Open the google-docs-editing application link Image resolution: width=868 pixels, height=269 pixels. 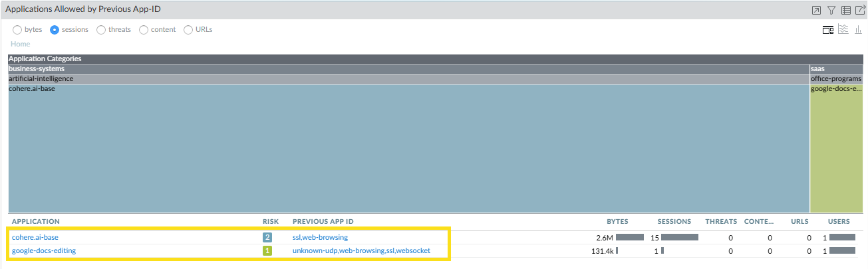coord(44,251)
